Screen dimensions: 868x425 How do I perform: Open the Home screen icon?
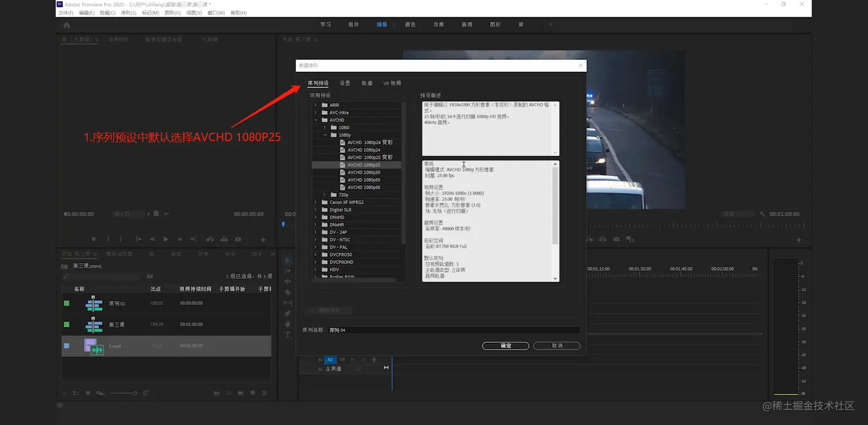tap(67, 25)
